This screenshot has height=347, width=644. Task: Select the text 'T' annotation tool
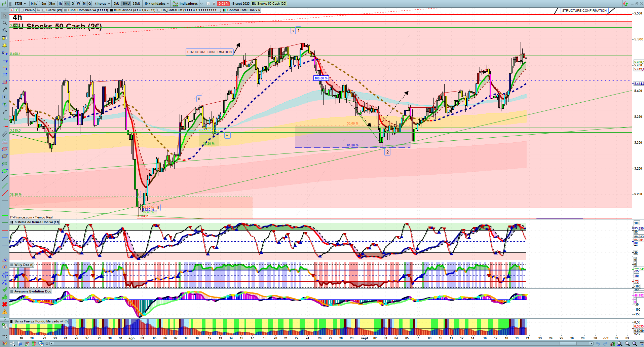coord(5,97)
